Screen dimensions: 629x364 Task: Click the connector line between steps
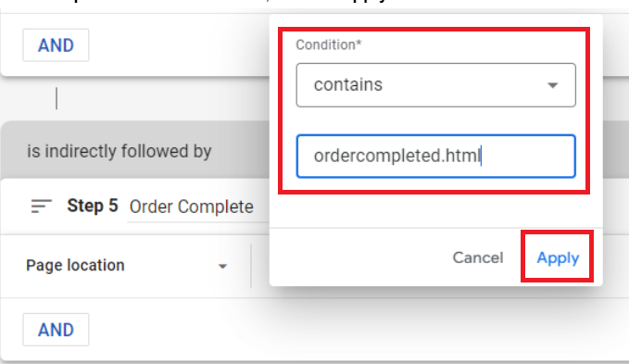57,98
